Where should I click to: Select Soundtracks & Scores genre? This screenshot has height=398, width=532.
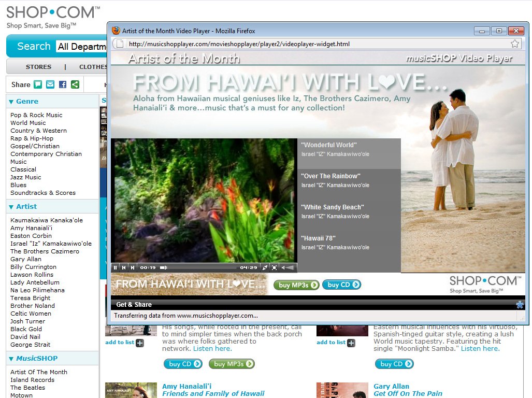[43, 193]
